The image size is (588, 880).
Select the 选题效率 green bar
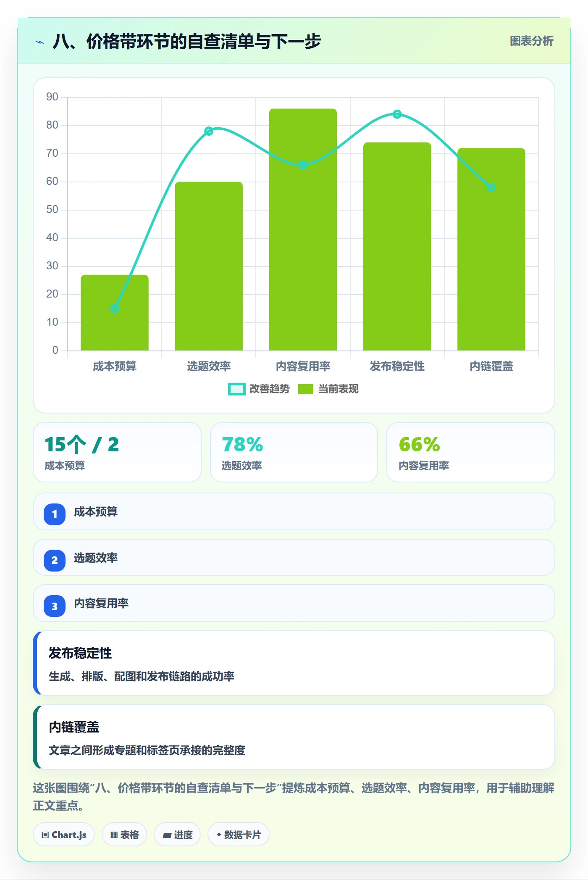click(x=209, y=266)
